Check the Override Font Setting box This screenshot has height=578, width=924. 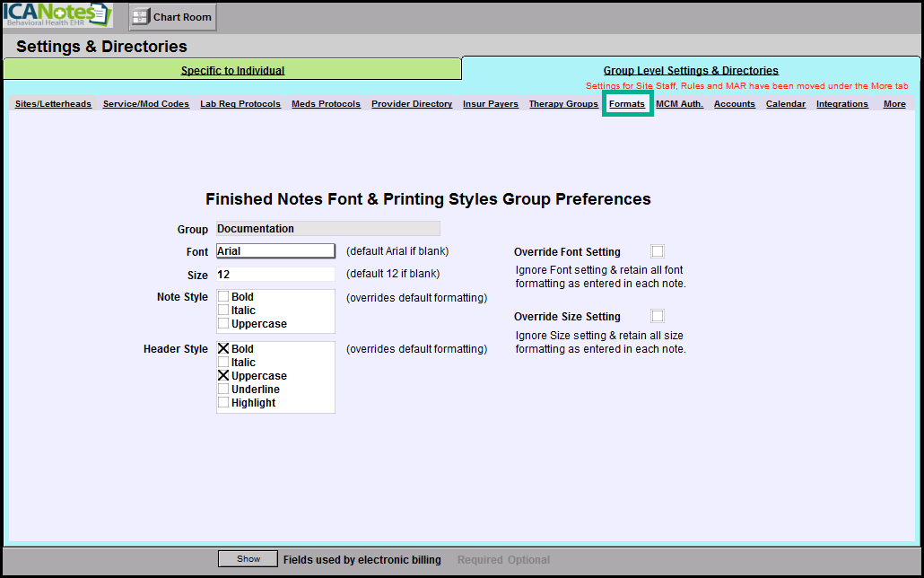coord(658,251)
